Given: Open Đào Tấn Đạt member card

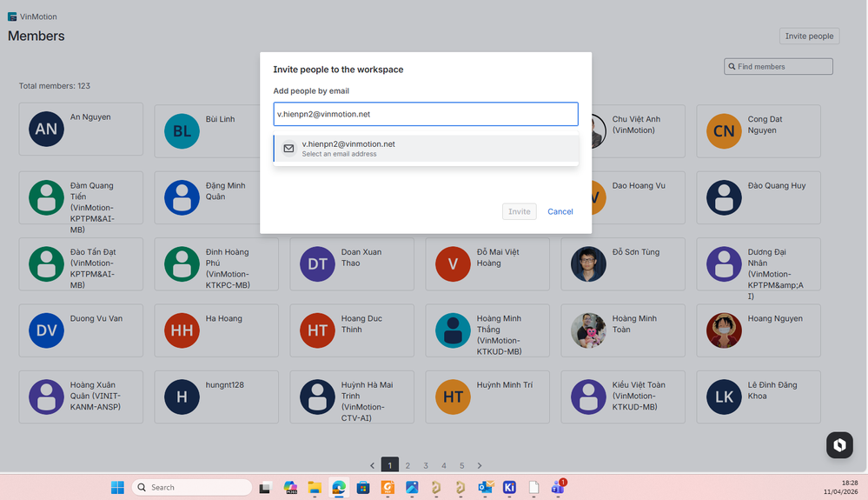Looking at the screenshot, I should point(81,264).
